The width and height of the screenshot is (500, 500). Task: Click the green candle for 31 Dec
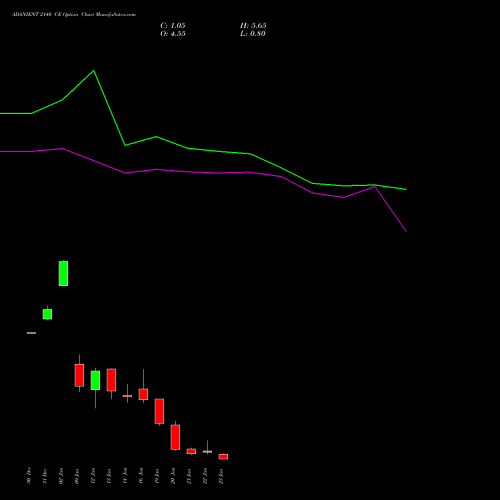point(47,314)
